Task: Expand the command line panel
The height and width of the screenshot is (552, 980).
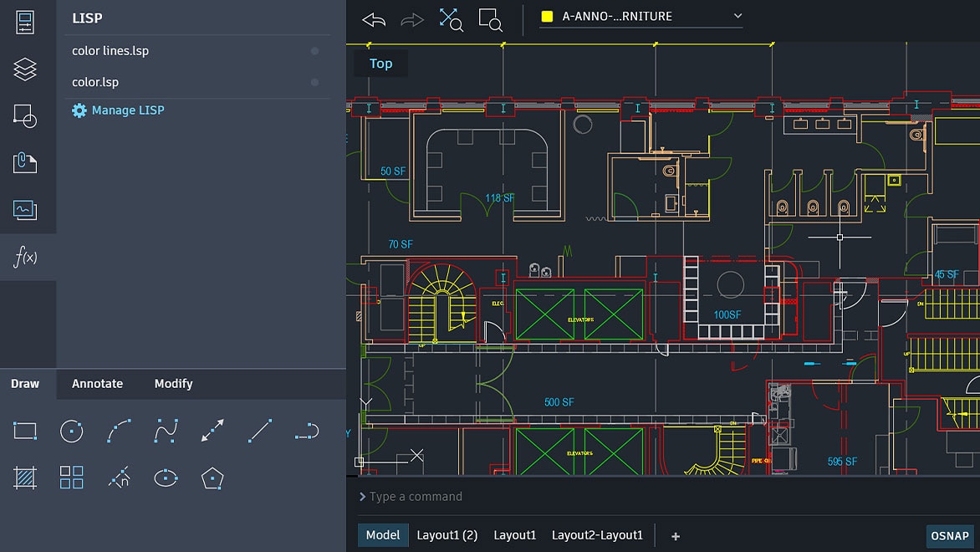Action: (x=364, y=496)
